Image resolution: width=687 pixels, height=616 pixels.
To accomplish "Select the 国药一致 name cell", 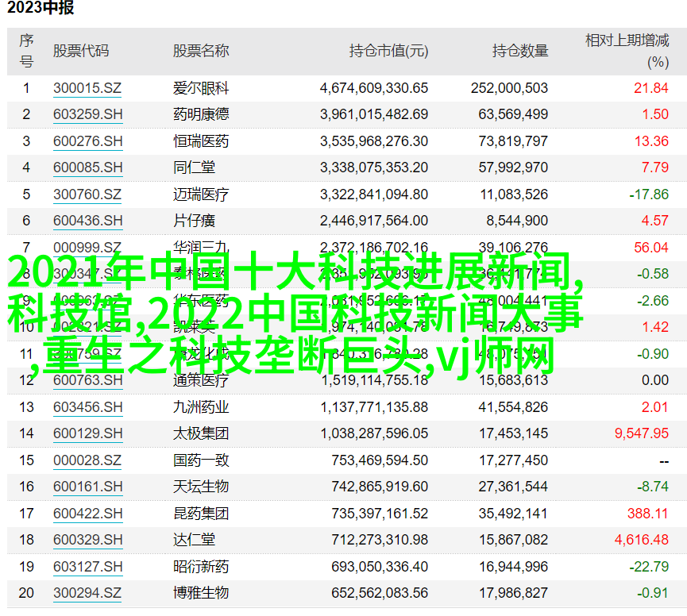I will pyautogui.click(x=201, y=460).
